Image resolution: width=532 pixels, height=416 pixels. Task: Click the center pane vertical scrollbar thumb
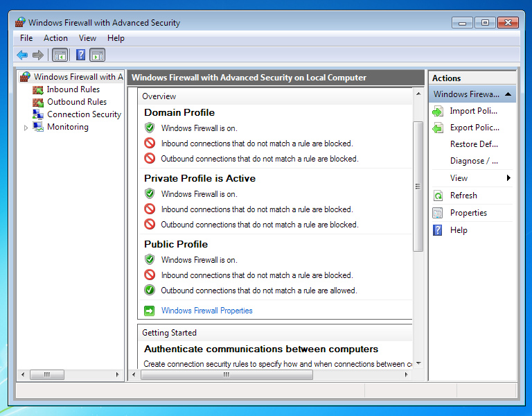click(418, 186)
